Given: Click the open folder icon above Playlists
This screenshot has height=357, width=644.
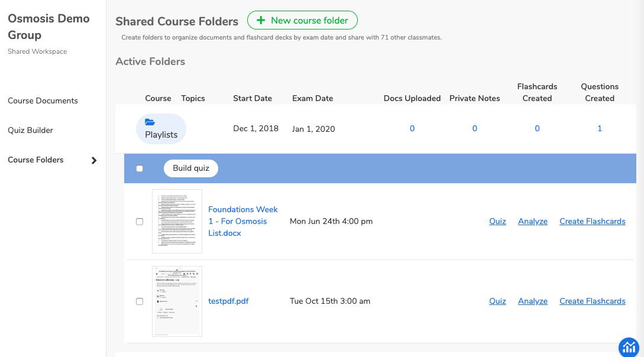Looking at the screenshot, I should click(x=150, y=122).
